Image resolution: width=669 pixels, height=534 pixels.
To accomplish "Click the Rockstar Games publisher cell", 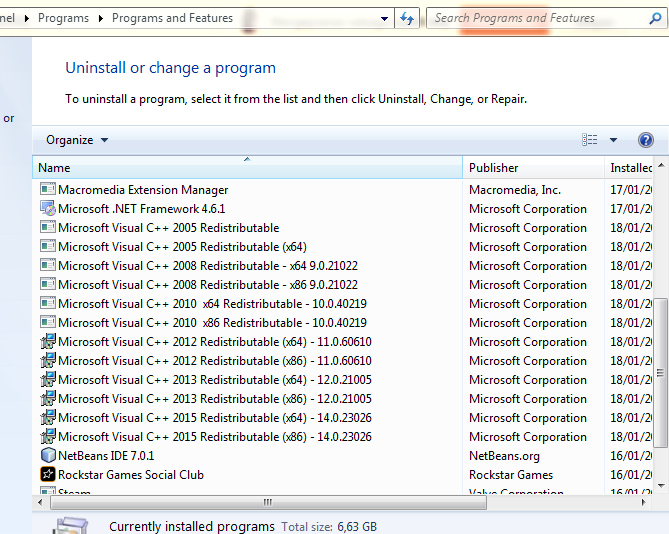I will click(511, 475).
